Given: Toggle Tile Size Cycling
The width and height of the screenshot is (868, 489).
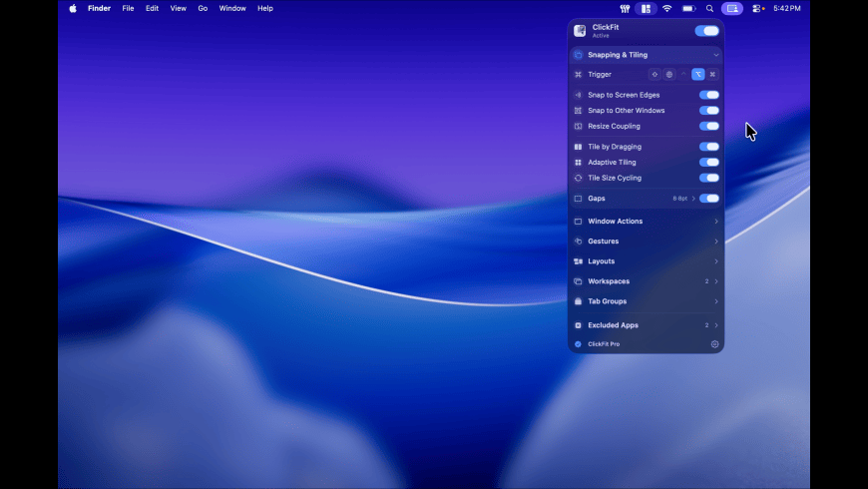Looking at the screenshot, I should (709, 178).
